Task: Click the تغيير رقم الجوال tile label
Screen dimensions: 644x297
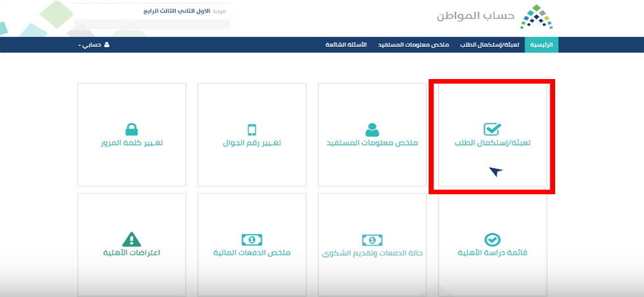Action: (x=252, y=143)
